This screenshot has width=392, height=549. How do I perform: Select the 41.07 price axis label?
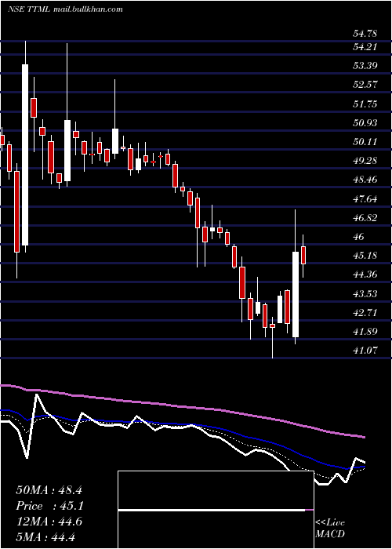pos(365,351)
